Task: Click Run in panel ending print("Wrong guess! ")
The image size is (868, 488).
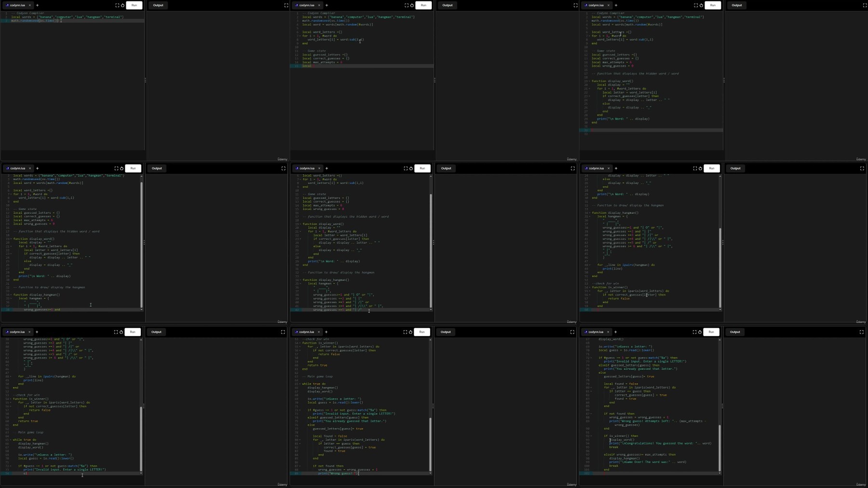Action: tap(422, 332)
